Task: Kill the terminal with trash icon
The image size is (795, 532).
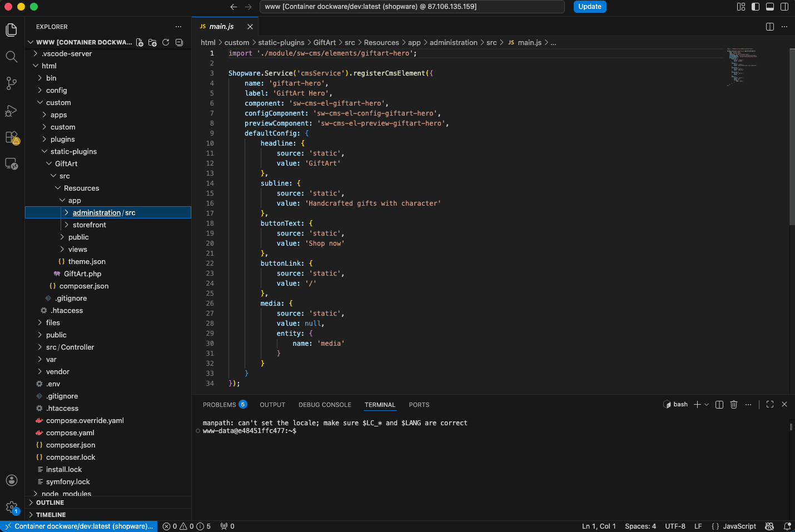Action: tap(734, 405)
